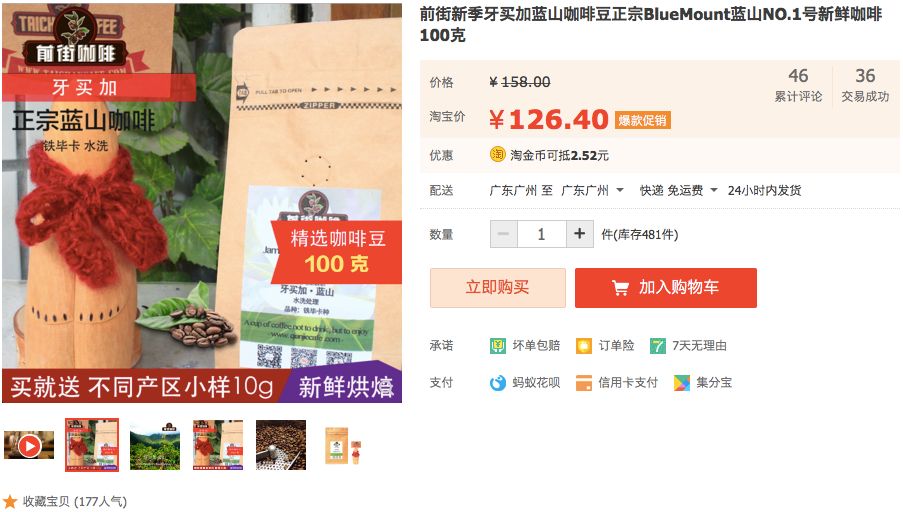Click the 7天无理由 return policy icon
903x512 pixels.
coord(658,346)
